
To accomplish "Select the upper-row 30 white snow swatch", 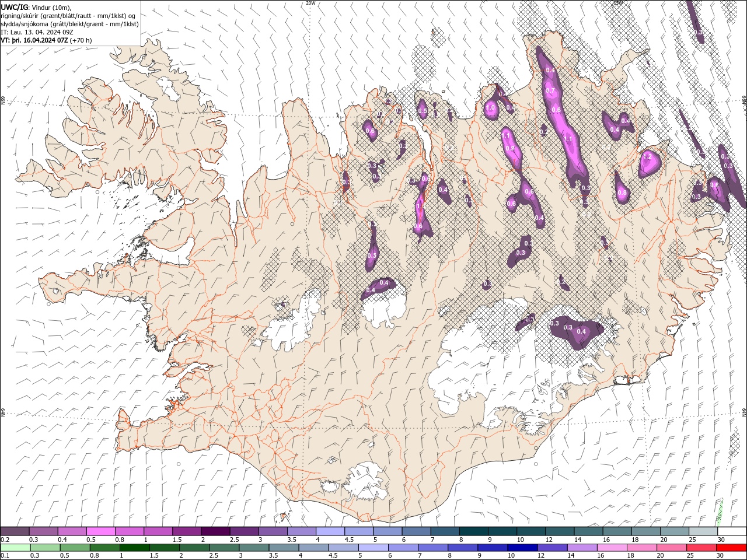I will pos(732,531).
